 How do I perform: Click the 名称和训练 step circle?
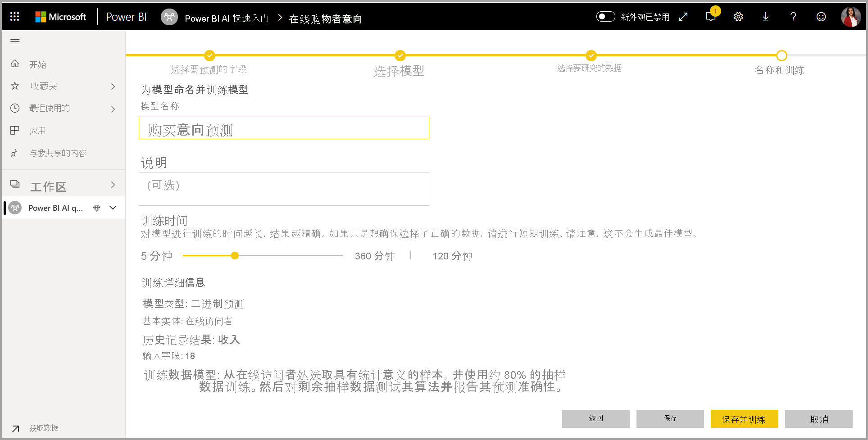[x=782, y=55]
